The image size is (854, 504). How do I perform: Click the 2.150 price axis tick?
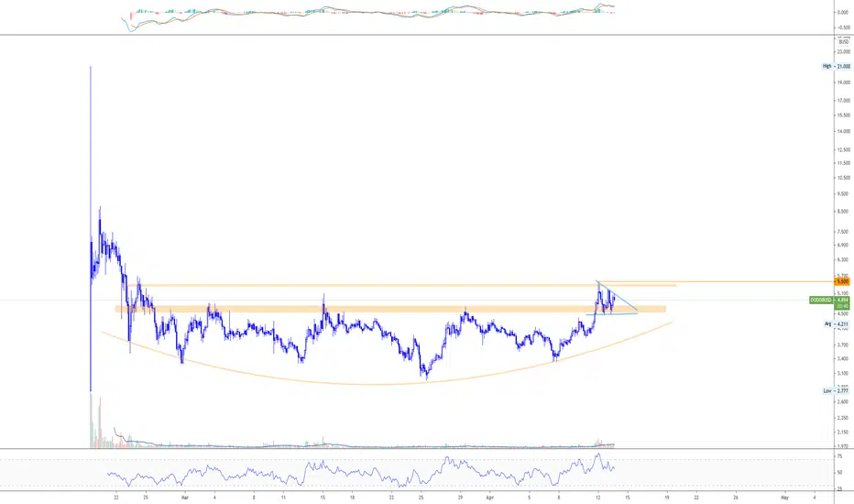pos(843,433)
